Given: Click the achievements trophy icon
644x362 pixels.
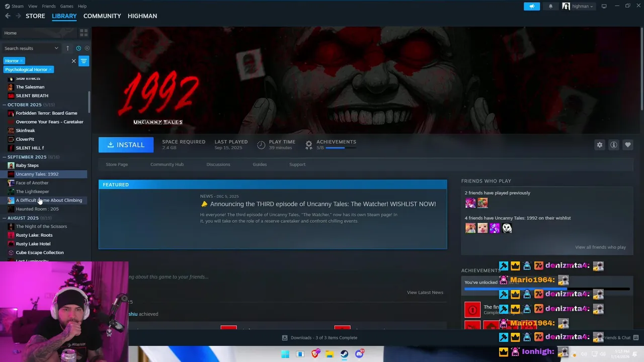Looking at the screenshot, I should click(x=309, y=145).
